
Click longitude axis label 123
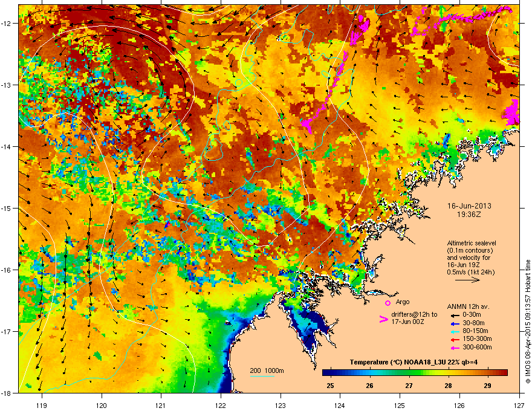click(x=281, y=405)
